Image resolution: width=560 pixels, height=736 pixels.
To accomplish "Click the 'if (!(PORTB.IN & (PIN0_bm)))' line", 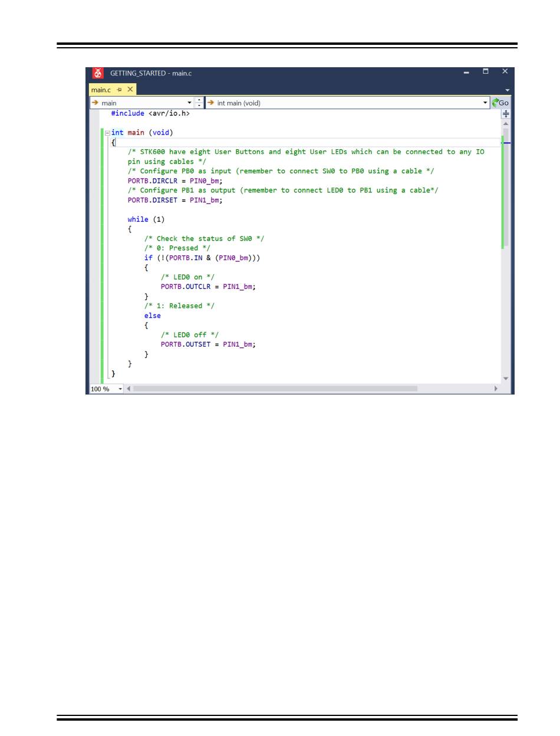I will [202, 258].
